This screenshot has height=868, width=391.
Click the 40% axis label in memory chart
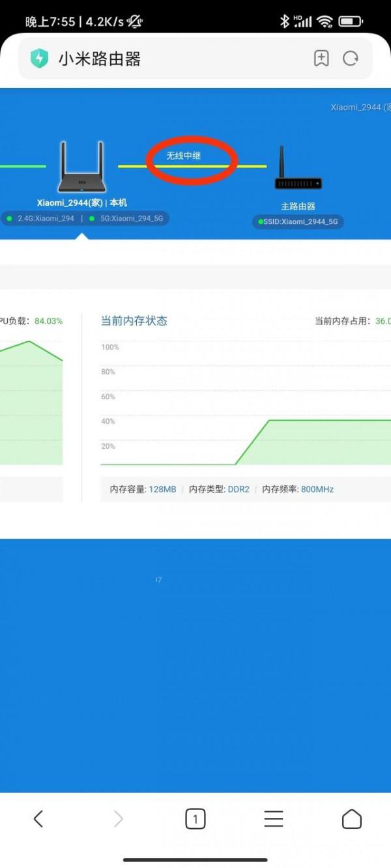tap(108, 421)
